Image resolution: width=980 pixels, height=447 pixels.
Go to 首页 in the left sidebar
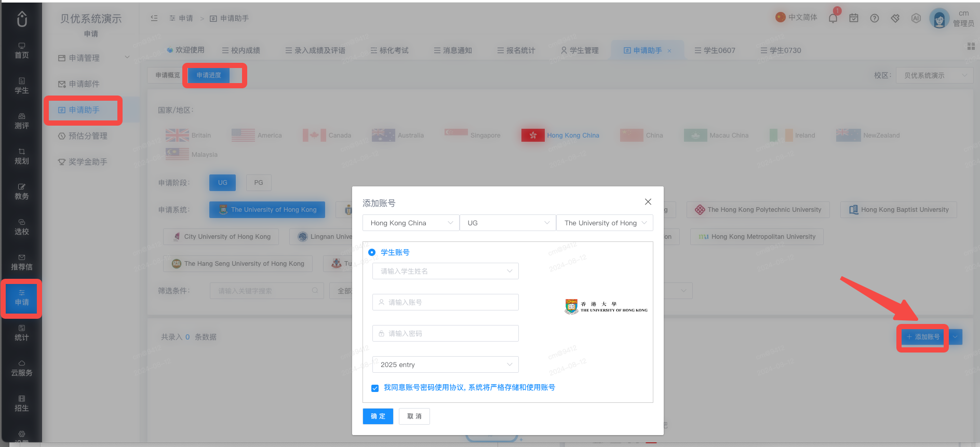(x=22, y=50)
